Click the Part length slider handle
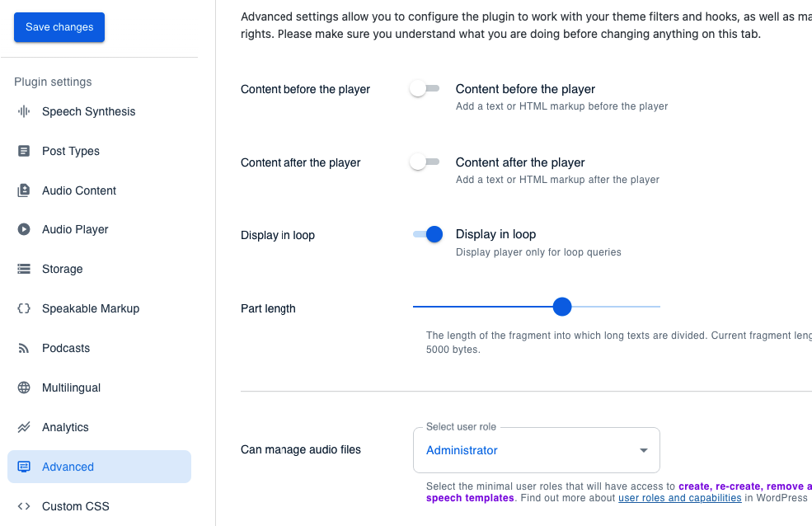The width and height of the screenshot is (812, 526). click(562, 307)
